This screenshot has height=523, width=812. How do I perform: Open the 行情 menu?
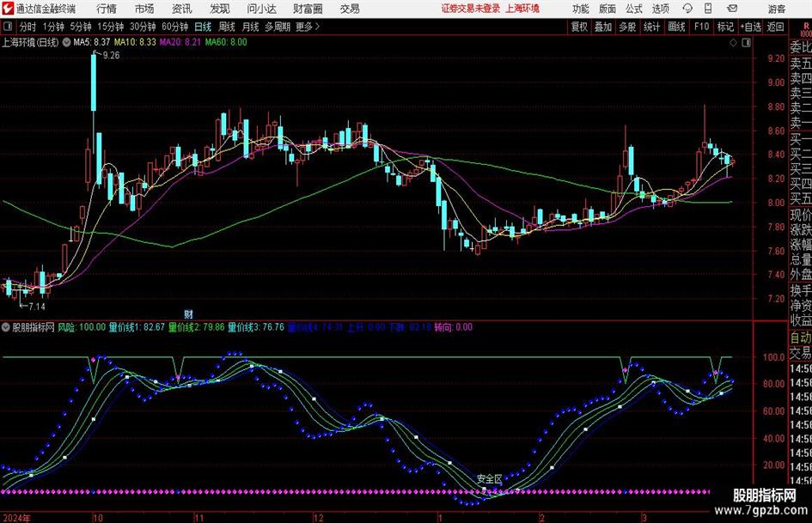pyautogui.click(x=107, y=9)
